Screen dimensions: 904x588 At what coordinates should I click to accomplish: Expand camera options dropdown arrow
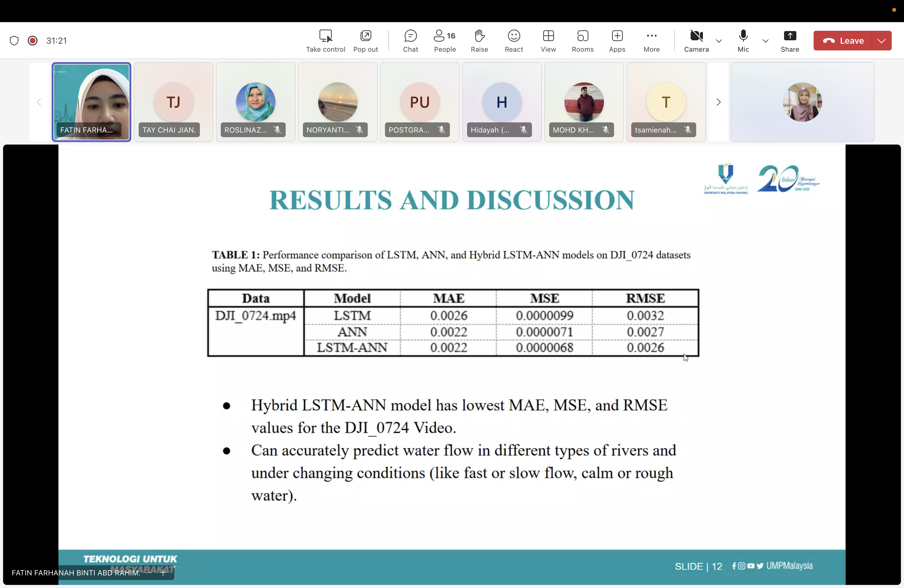(x=719, y=41)
